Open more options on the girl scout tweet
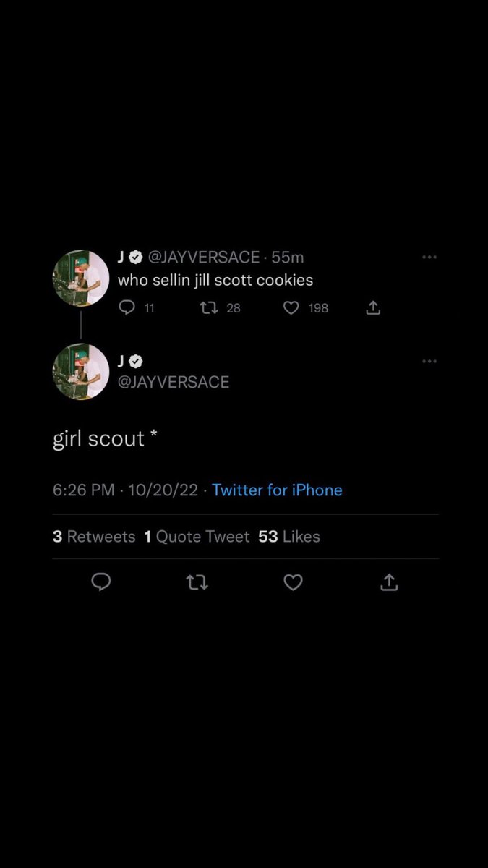488x868 pixels. pyautogui.click(x=429, y=361)
